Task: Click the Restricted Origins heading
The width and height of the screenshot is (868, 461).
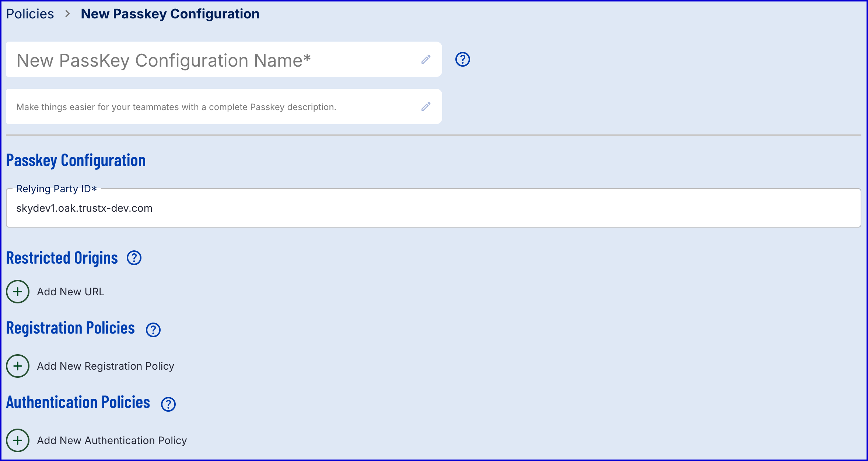Action: tap(62, 258)
